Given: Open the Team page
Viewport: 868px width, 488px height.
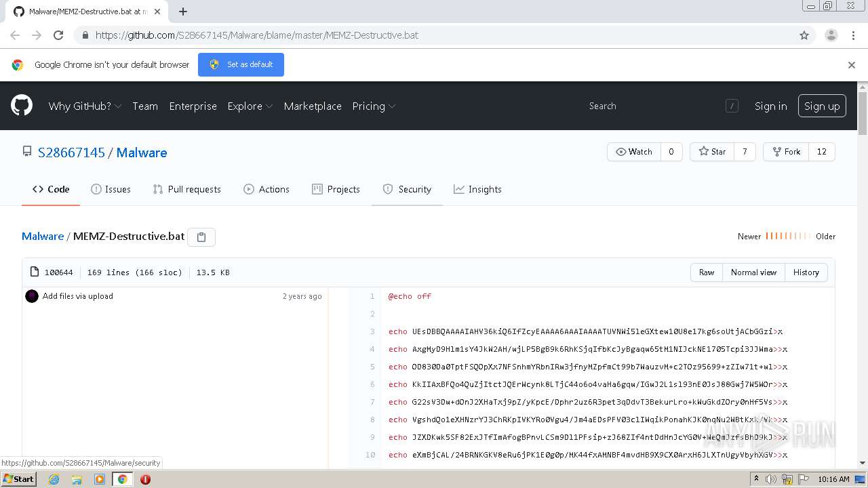Looking at the screenshot, I should click(145, 106).
